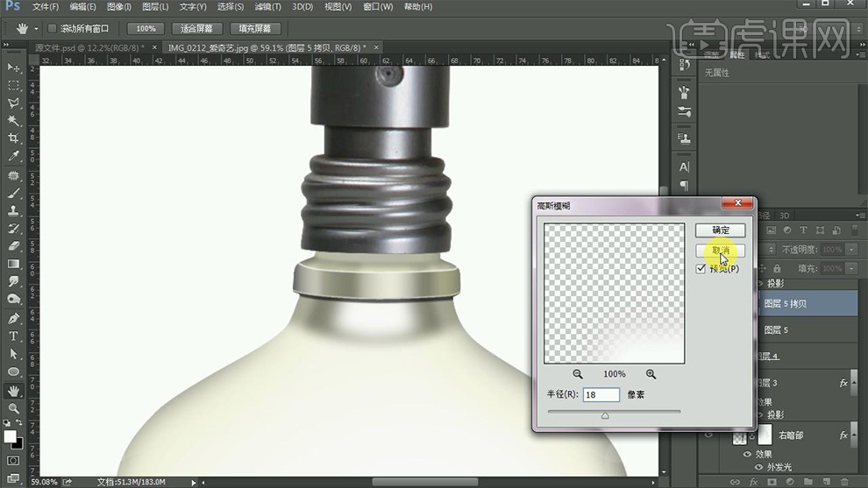
Task: Select the Magic Wand tool
Action: click(x=14, y=121)
